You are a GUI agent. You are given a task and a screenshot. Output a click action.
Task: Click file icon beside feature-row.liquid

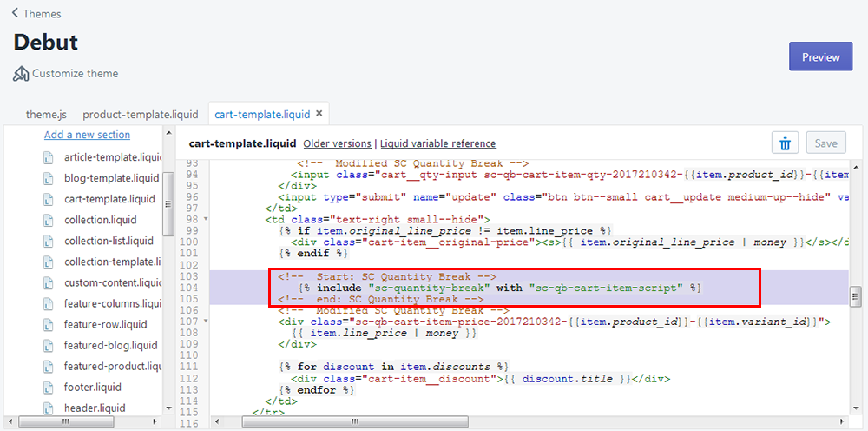pos(49,324)
